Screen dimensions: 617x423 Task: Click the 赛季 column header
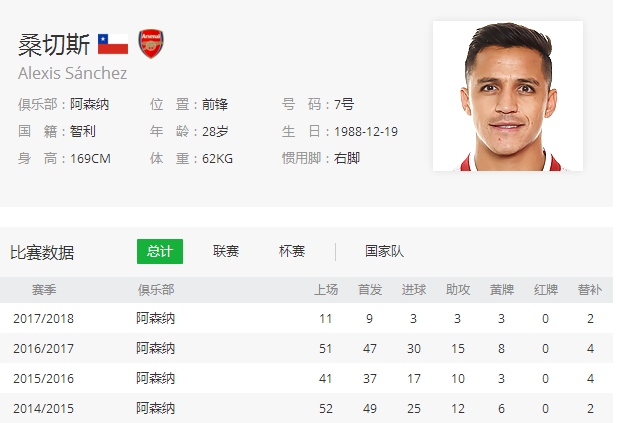click(x=44, y=290)
